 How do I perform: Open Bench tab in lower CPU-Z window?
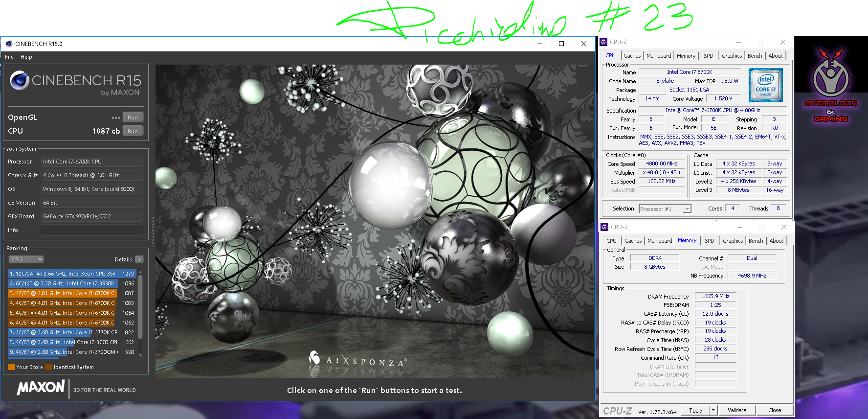pos(756,241)
